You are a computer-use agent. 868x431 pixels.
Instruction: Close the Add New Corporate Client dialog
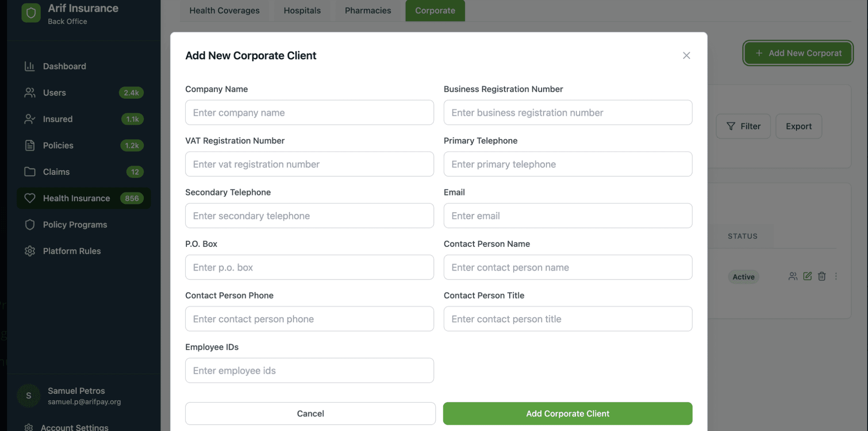pyautogui.click(x=686, y=55)
